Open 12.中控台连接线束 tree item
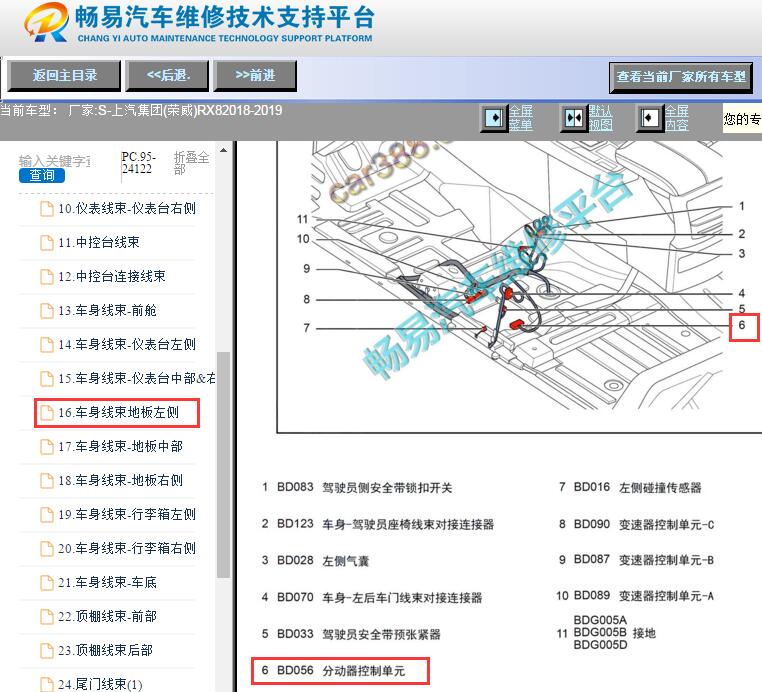 point(112,277)
